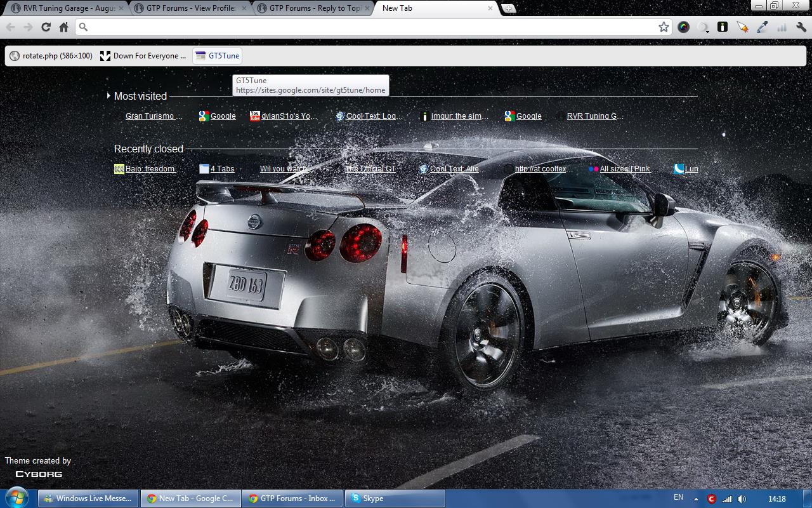The height and width of the screenshot is (508, 812).
Task: Switch to Windows Live Messenger taskbar button
Action: tap(88, 498)
